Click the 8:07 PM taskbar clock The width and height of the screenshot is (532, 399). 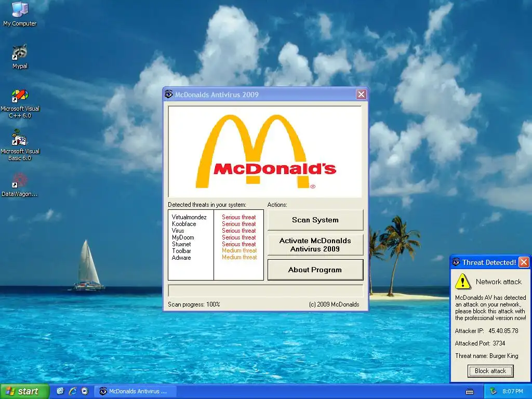point(513,392)
